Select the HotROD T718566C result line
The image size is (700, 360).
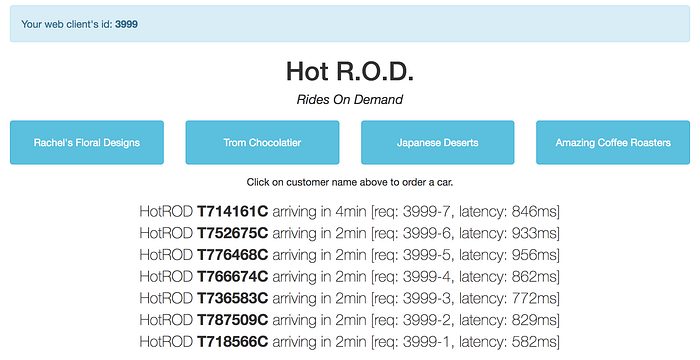pos(350,342)
